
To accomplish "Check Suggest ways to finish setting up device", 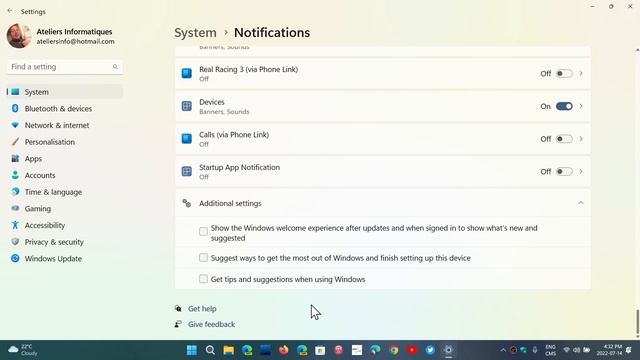I will (203, 258).
